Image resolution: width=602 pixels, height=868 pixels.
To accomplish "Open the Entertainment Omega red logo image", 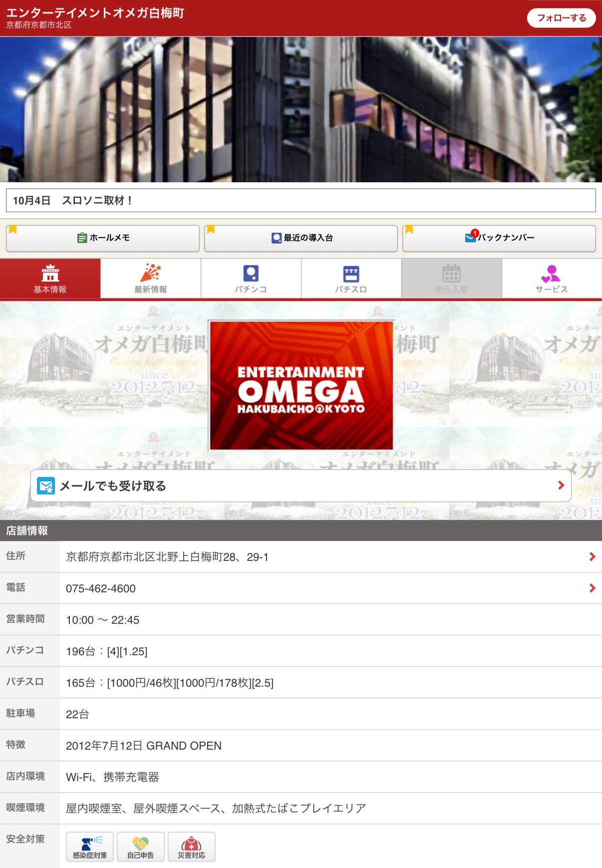I will tap(301, 386).
